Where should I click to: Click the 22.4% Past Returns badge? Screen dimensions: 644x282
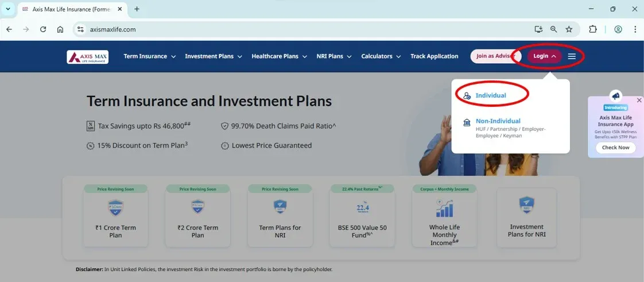(362, 189)
